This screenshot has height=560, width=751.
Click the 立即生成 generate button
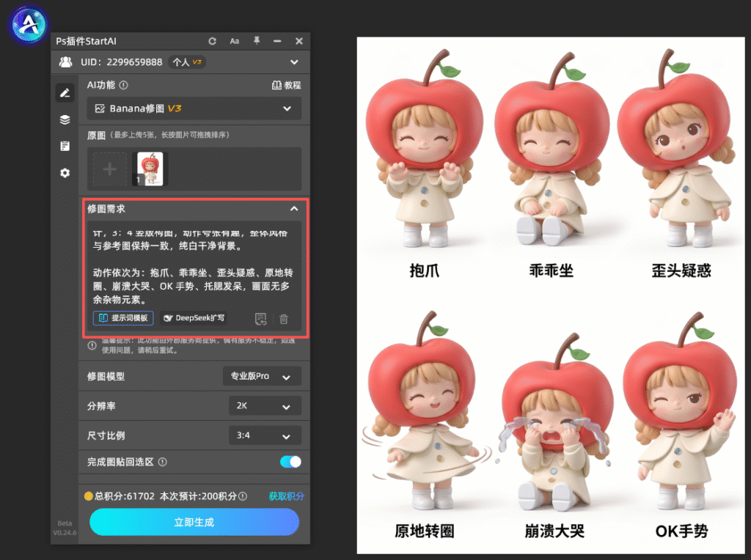[194, 522]
